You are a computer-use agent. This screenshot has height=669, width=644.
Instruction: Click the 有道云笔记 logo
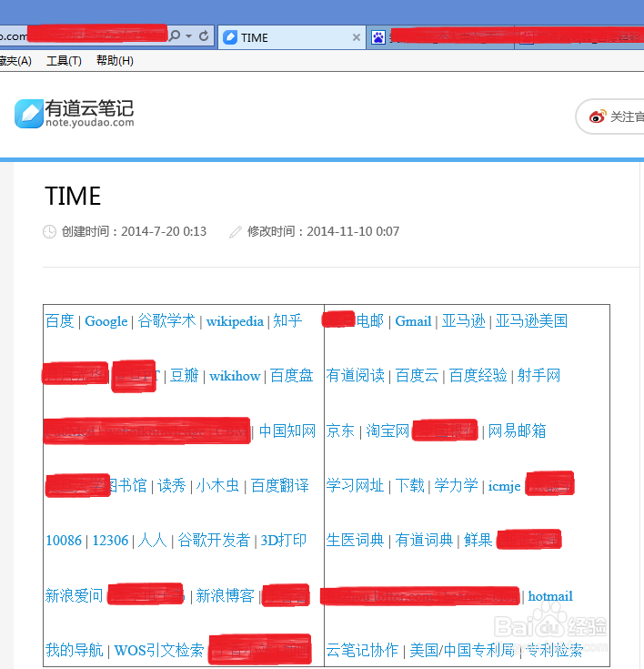click(x=75, y=114)
